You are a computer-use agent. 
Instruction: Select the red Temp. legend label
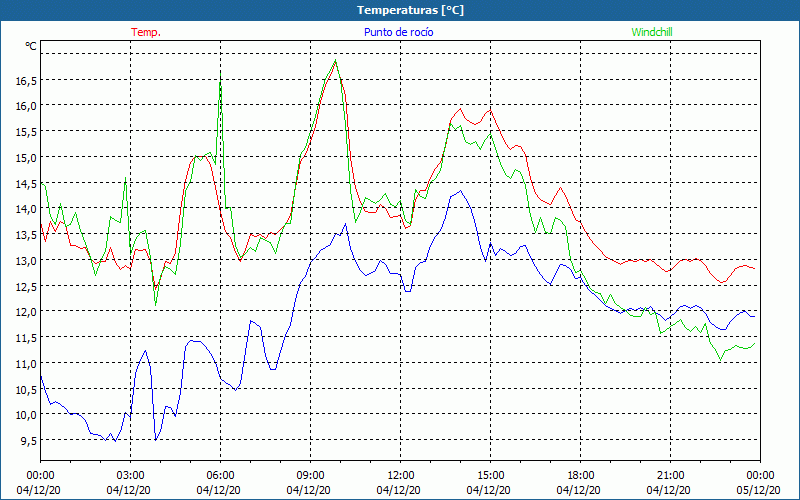(x=146, y=32)
